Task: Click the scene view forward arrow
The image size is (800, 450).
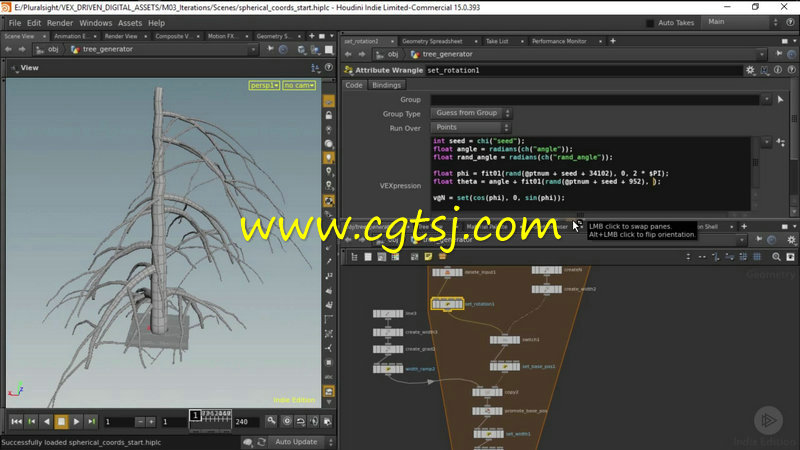Action: (22, 49)
